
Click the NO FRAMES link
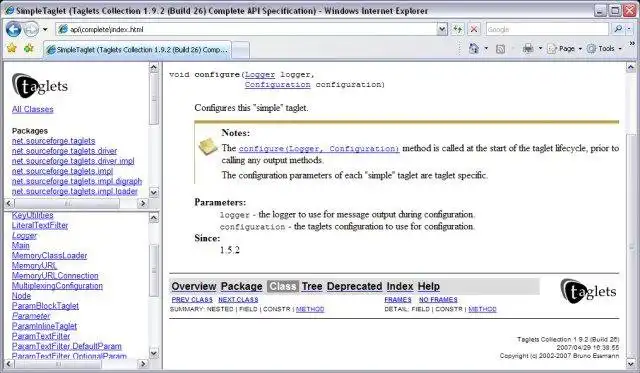point(438,300)
